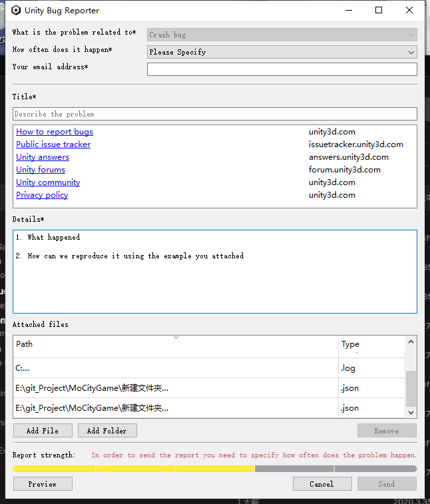Screen dimensions: 430x504
Task: Click the Remove button
Action: [387, 431]
